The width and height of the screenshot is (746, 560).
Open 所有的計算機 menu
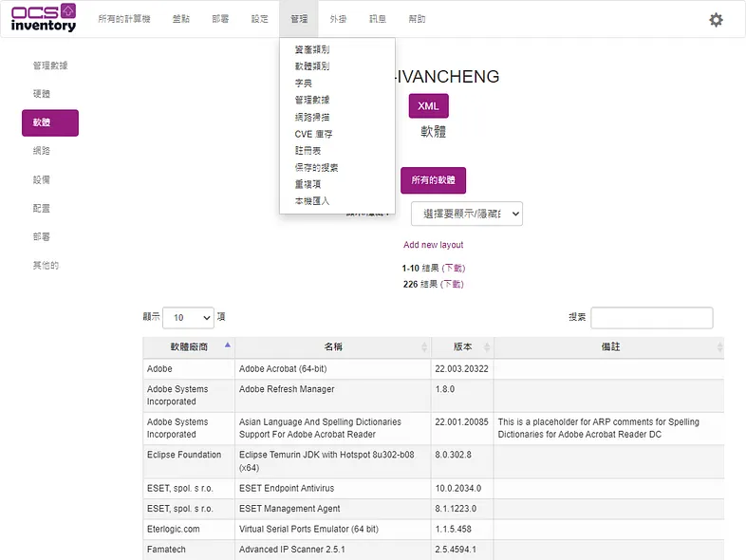(124, 19)
